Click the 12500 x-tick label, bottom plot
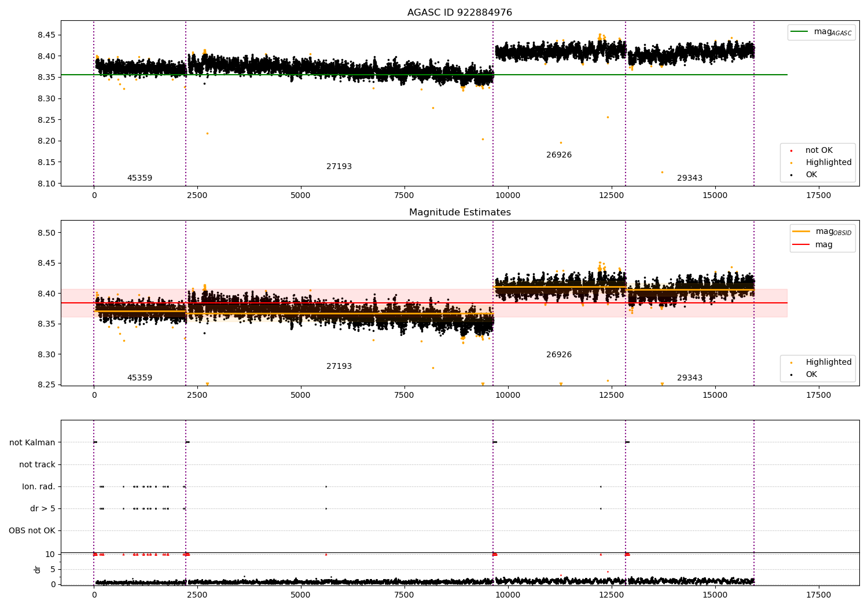Image resolution: width=868 pixels, height=608 pixels. 611,595
